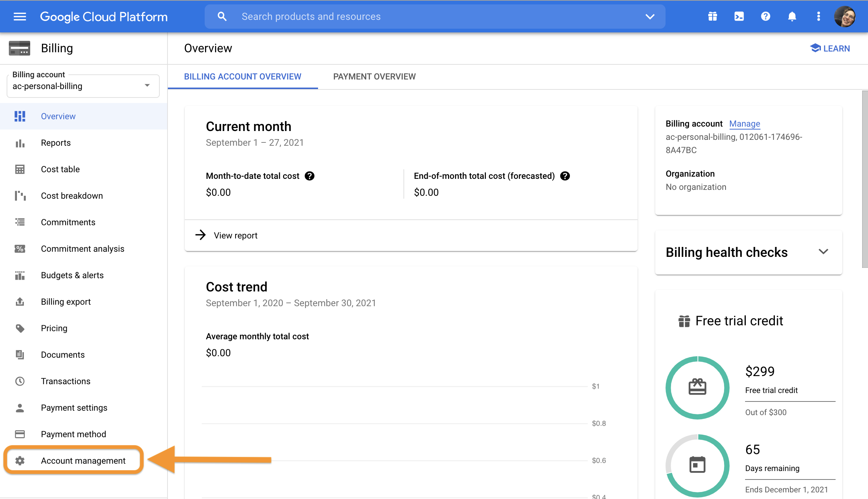The image size is (868, 499).
Task: Click the Free trial credit heading
Action: pyautogui.click(x=739, y=321)
